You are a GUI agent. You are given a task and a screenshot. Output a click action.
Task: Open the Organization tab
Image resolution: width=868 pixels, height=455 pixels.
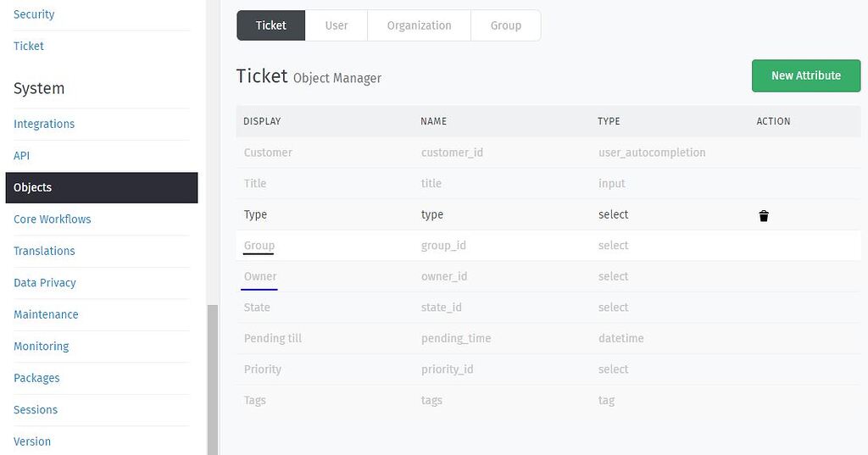click(x=419, y=25)
